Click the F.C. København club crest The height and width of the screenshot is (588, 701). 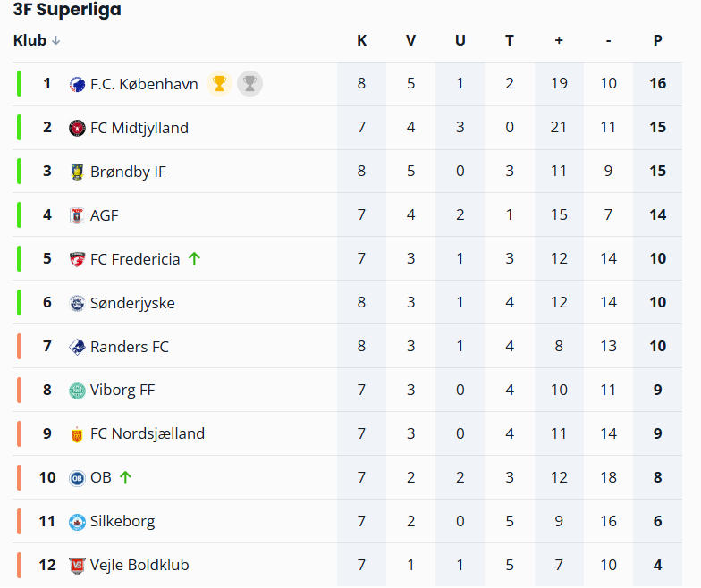coord(77,84)
